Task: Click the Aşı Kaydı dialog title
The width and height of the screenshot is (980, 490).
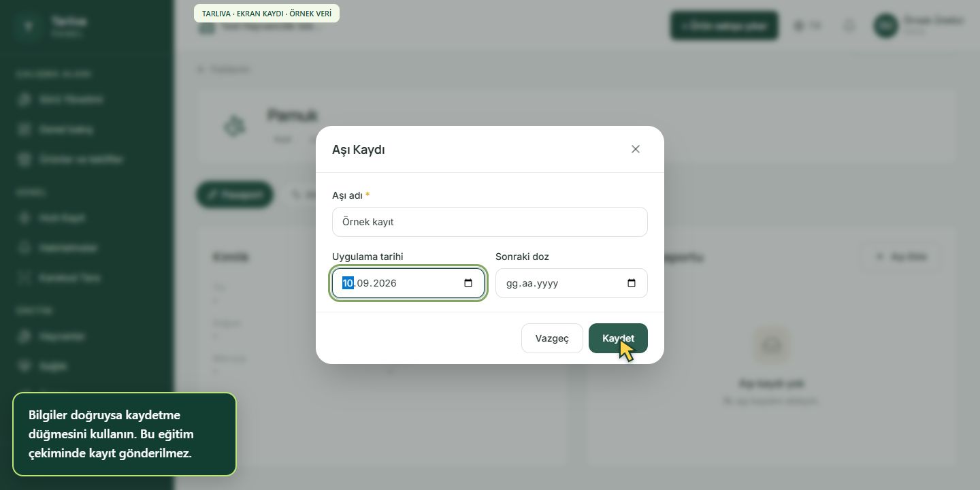Action: 359,150
